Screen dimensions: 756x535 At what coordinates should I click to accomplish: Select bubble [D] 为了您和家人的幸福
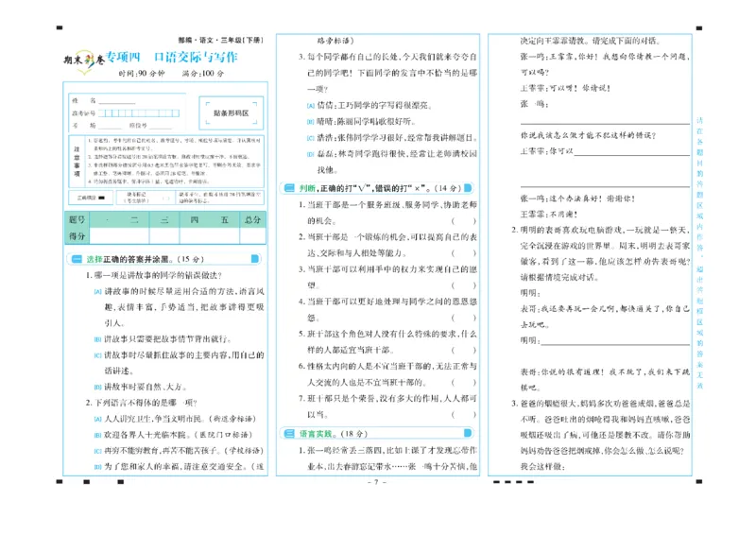pyautogui.click(x=97, y=467)
